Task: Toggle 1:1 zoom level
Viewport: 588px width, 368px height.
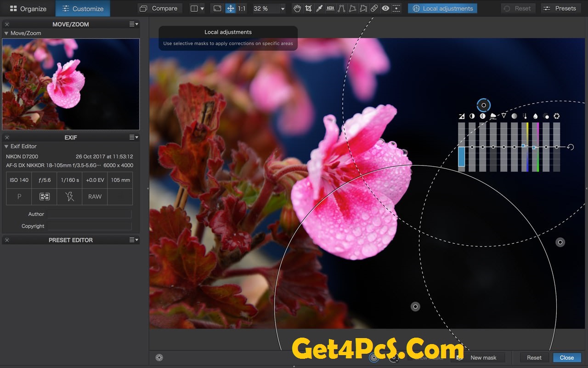Action: pyautogui.click(x=242, y=8)
